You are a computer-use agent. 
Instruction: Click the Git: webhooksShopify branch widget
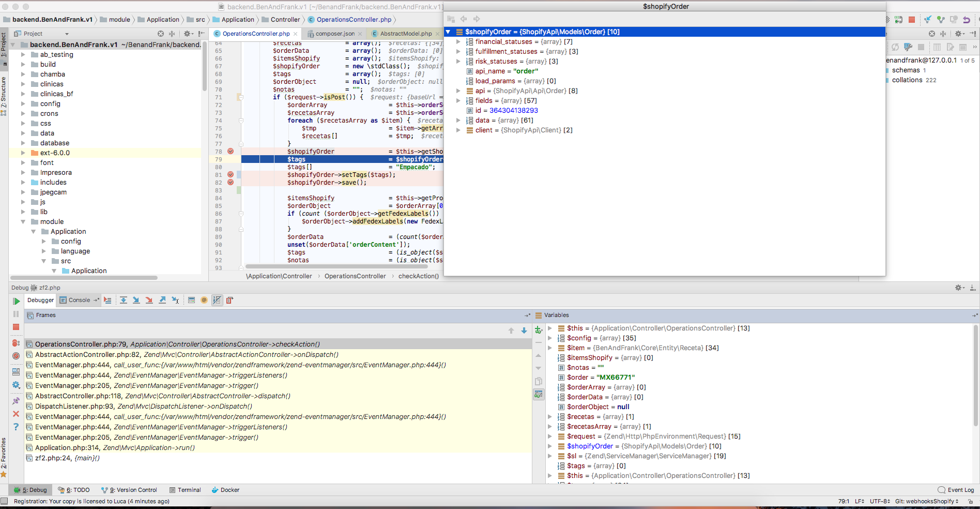926,501
